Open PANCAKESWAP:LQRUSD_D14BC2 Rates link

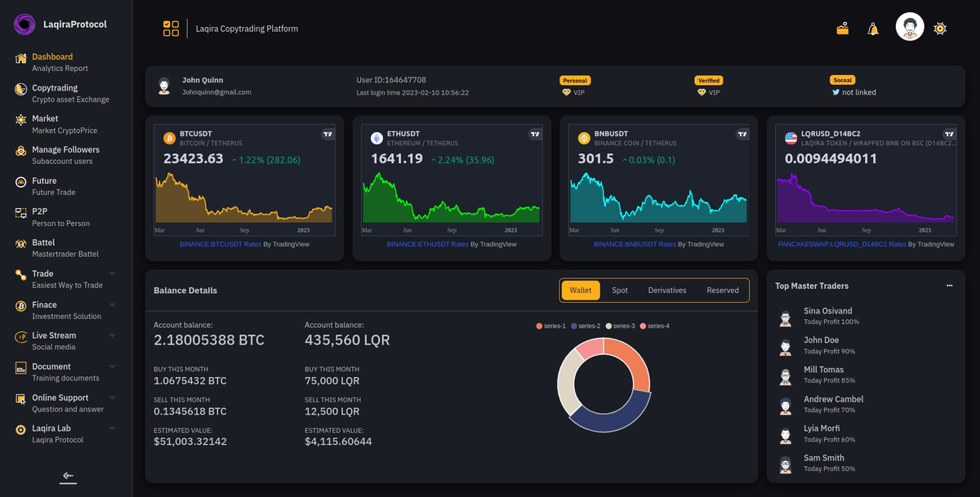(842, 244)
